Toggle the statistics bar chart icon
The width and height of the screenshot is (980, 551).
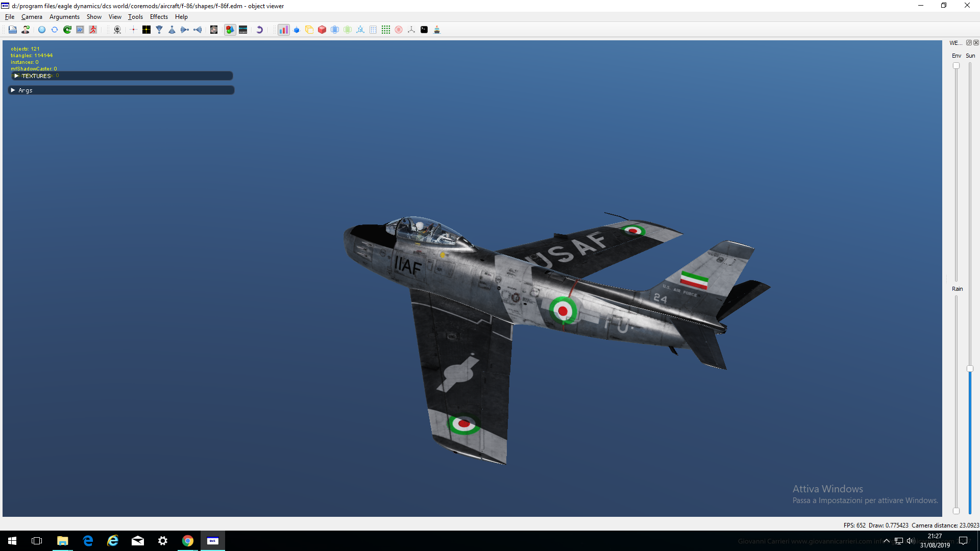pyautogui.click(x=283, y=30)
